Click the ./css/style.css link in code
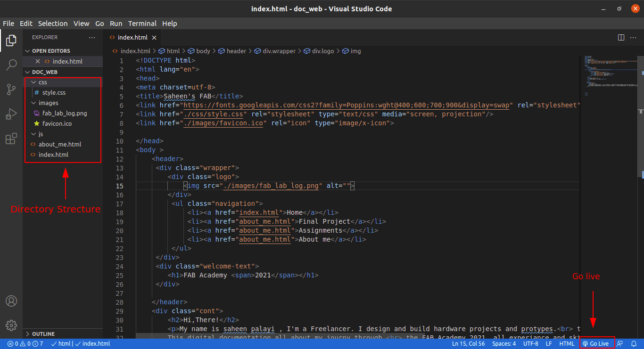The height and width of the screenshot is (349, 644). (213, 114)
